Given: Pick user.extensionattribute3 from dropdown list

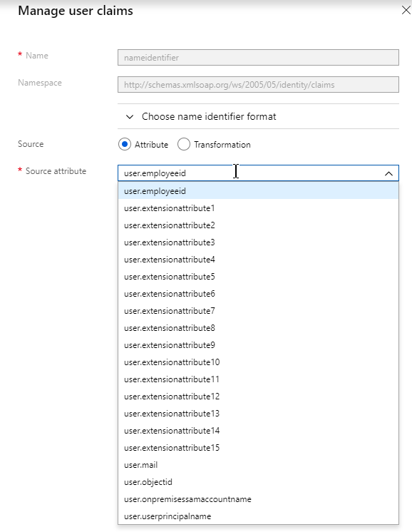Looking at the screenshot, I should (258, 242).
